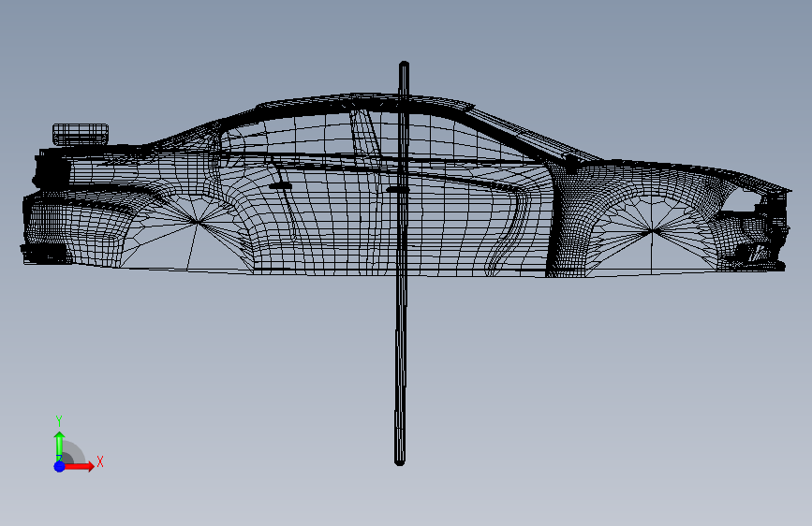Click the green Y axis arrow of the triad
The height and width of the screenshot is (526, 812).
(x=60, y=446)
